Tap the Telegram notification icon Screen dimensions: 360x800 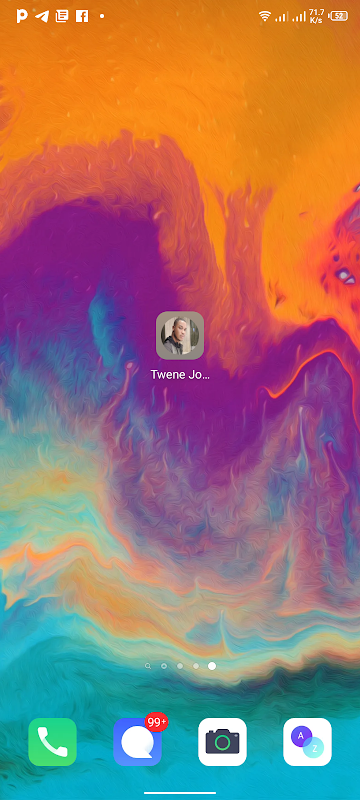42,16
